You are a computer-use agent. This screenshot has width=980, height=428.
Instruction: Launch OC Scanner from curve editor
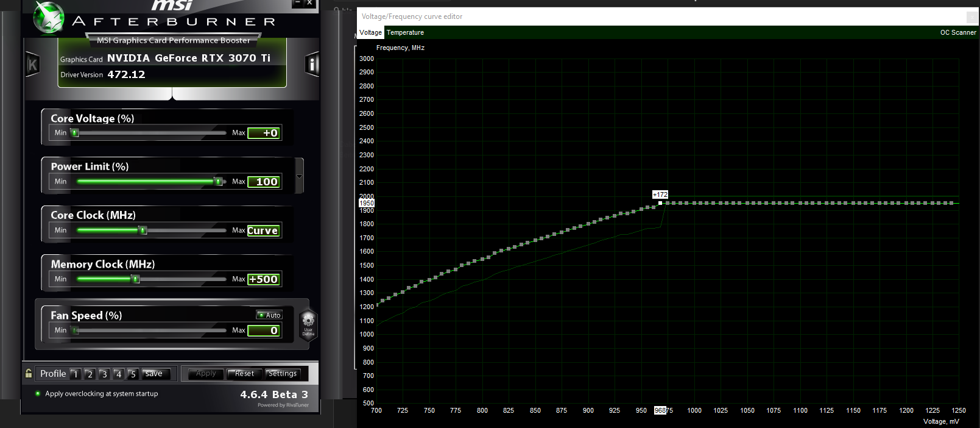pyautogui.click(x=958, y=32)
